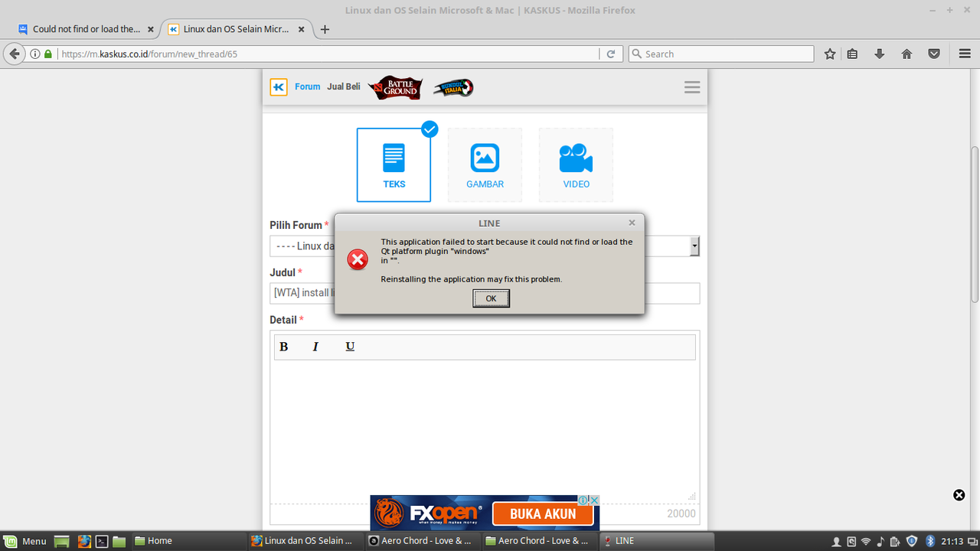Switch to the 'Linux dan OS Selain...' taskbar window

(305, 541)
